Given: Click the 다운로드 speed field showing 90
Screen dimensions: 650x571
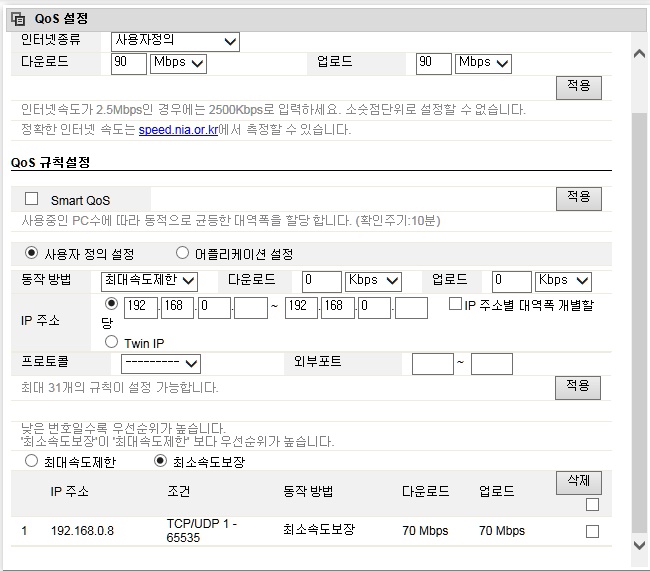Looking at the screenshot, I should point(129,64).
